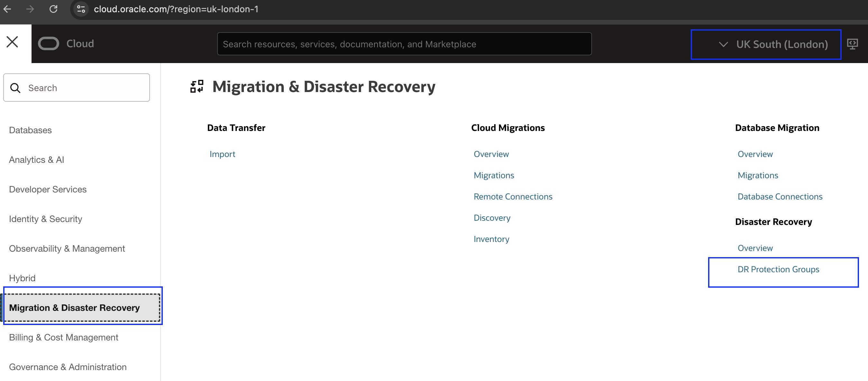Click the browser back arrow

(x=7, y=9)
